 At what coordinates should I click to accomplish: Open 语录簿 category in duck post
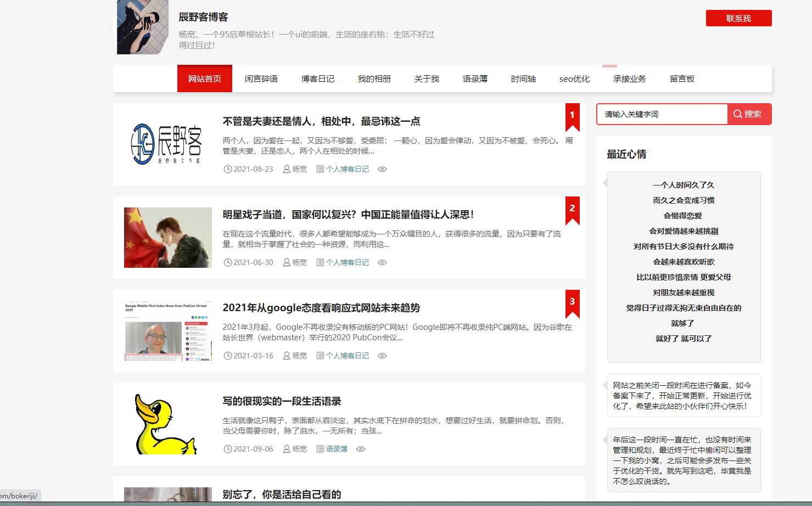337,449
